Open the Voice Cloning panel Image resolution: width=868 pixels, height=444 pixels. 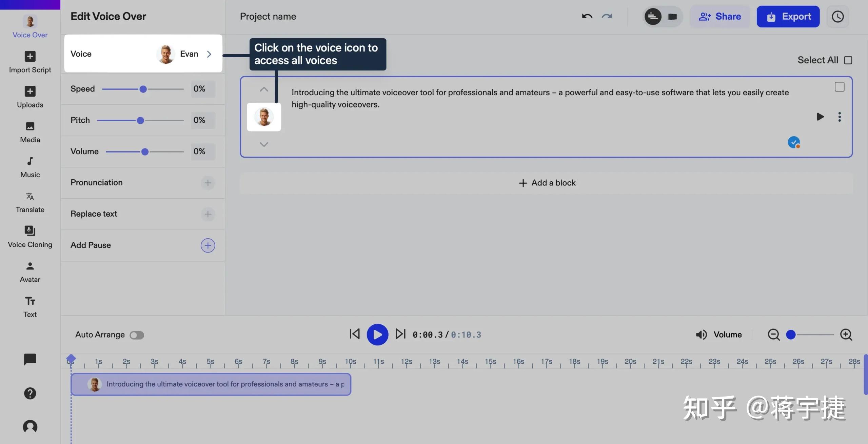(x=30, y=237)
